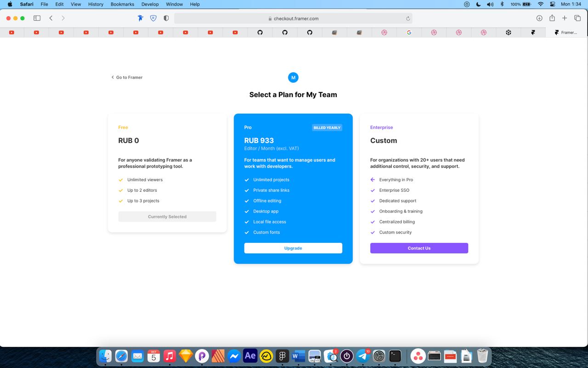Select the active Framer... tab
Screen dimensions: 588x368
tap(565, 33)
